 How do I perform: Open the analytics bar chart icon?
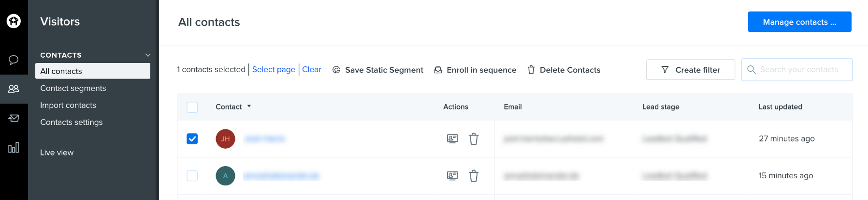14,147
